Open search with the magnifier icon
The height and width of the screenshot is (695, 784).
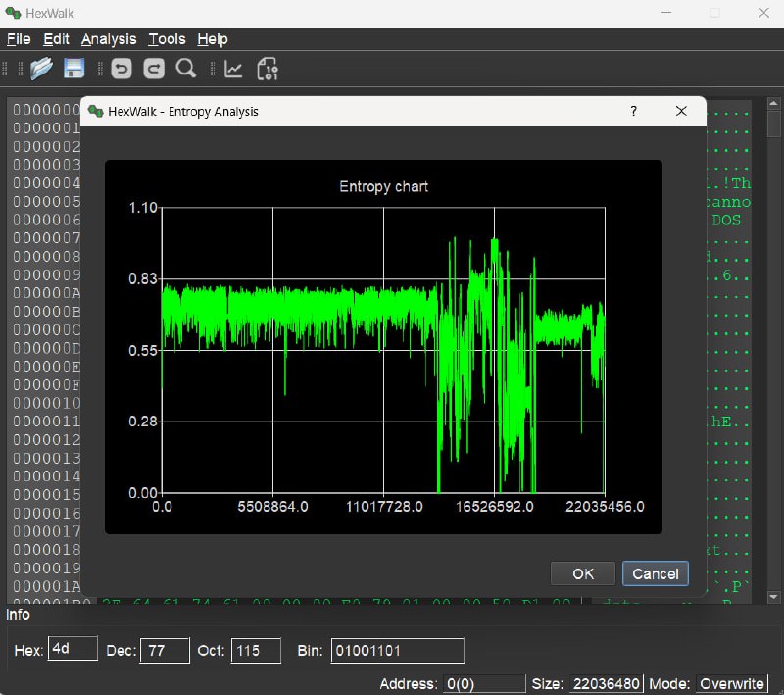[186, 69]
